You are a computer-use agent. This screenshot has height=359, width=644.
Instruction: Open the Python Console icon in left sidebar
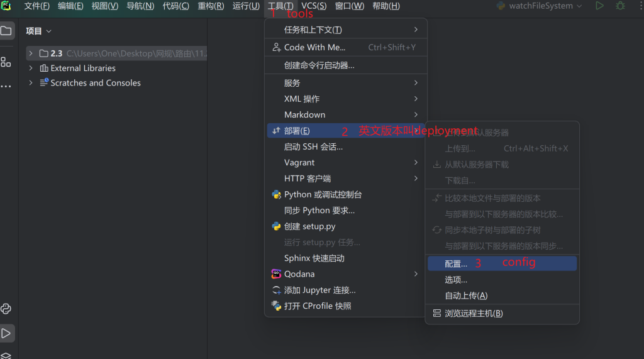tap(6, 309)
